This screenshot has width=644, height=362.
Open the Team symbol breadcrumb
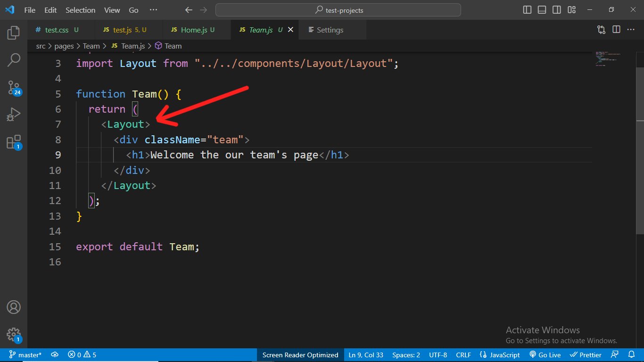pyautogui.click(x=168, y=46)
